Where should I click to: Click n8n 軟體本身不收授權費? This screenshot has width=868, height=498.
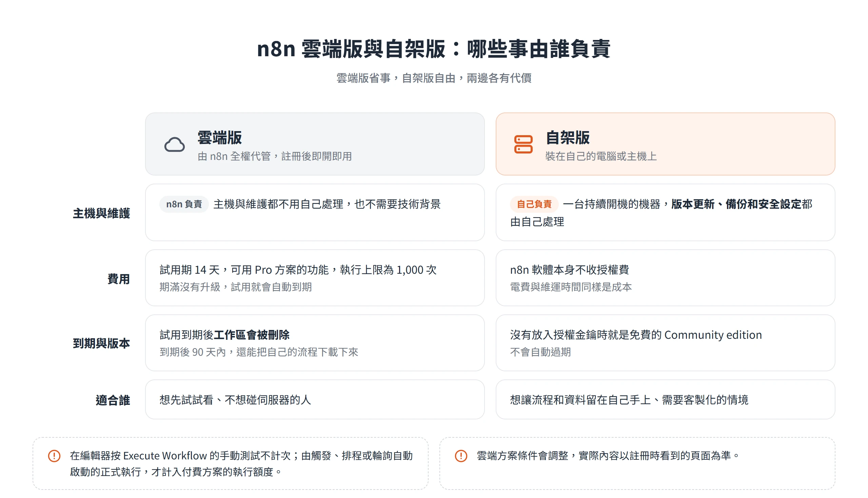pyautogui.click(x=569, y=270)
